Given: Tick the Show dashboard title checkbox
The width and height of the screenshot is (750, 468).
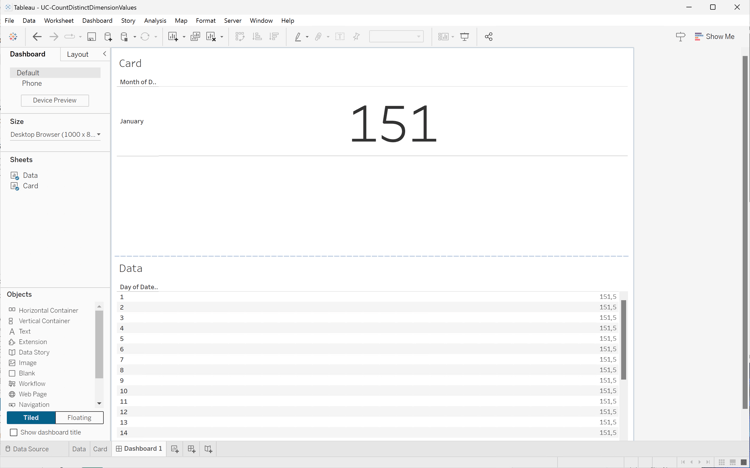Looking at the screenshot, I should (x=14, y=433).
